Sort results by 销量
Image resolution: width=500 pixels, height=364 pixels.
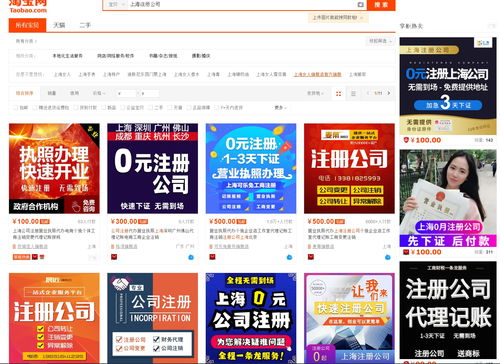[x=51, y=93]
